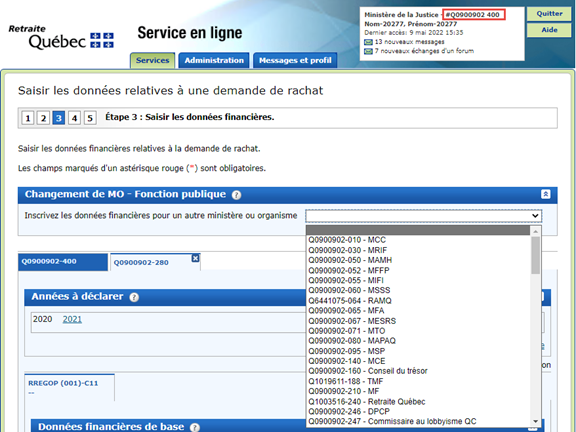The image size is (576, 432).
Task: Open the ministère ou organisme dropdown arrow
Action: (535, 216)
